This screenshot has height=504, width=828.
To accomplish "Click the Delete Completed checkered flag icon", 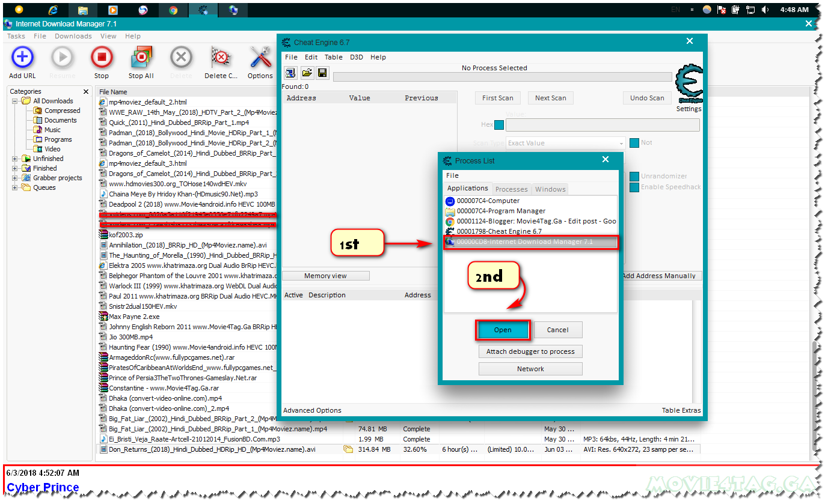I will tap(221, 58).
